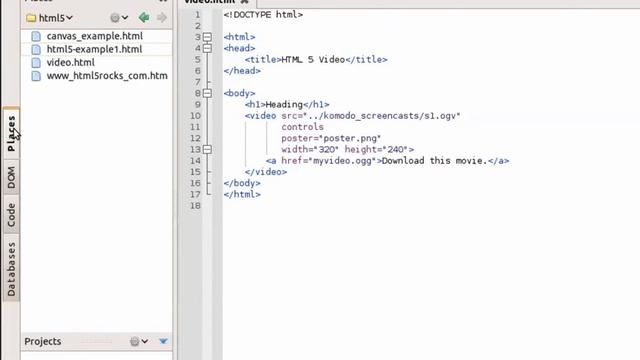Viewport: 640px width, 360px height.
Task: Click the 'HTML 5 Video' title text
Action: [313, 60]
